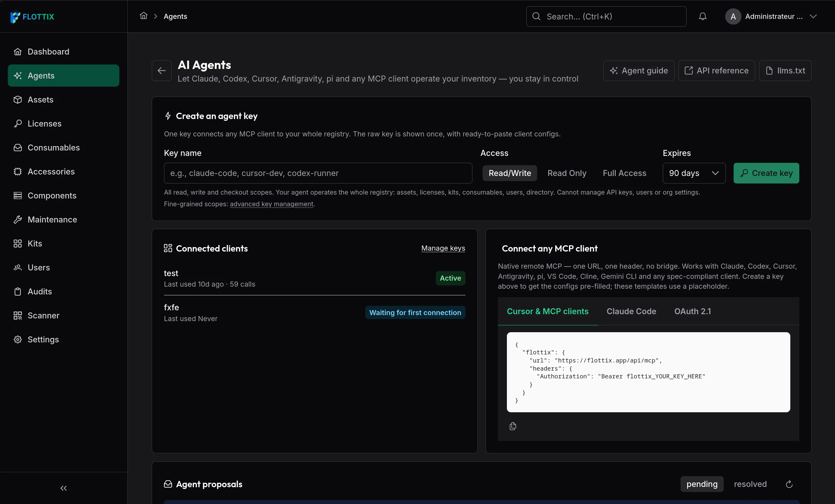Click the Search box in header
Image resolution: width=835 pixels, height=504 pixels.
(x=606, y=16)
